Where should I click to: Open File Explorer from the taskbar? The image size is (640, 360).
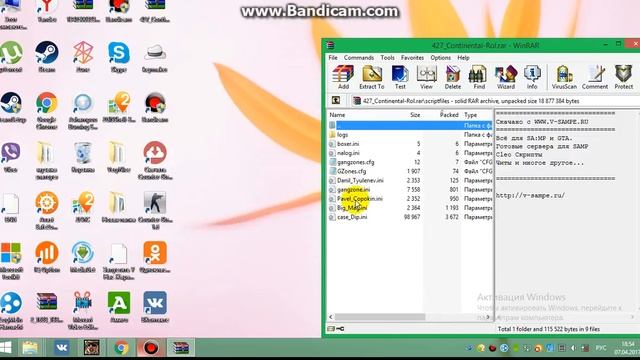30,348
